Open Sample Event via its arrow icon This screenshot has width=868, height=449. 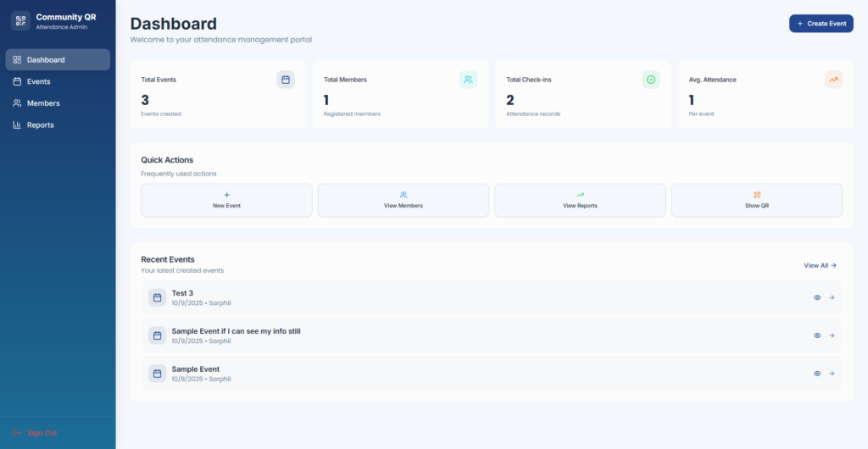point(832,374)
